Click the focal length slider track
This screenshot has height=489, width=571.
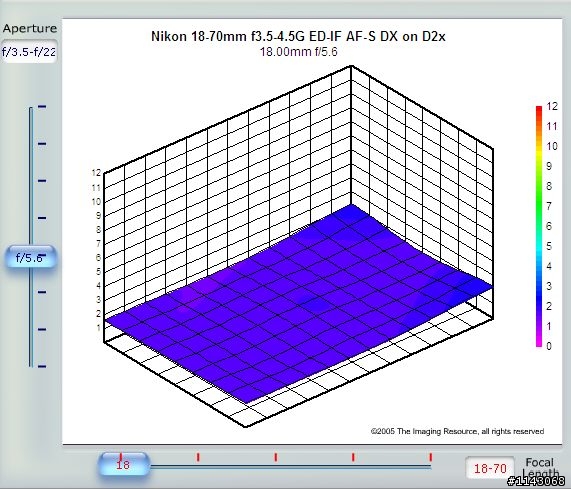coord(291,466)
